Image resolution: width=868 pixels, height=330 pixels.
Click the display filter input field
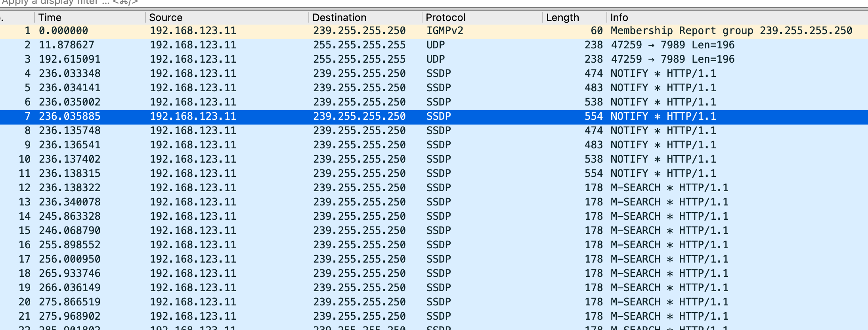tap(396, 2)
